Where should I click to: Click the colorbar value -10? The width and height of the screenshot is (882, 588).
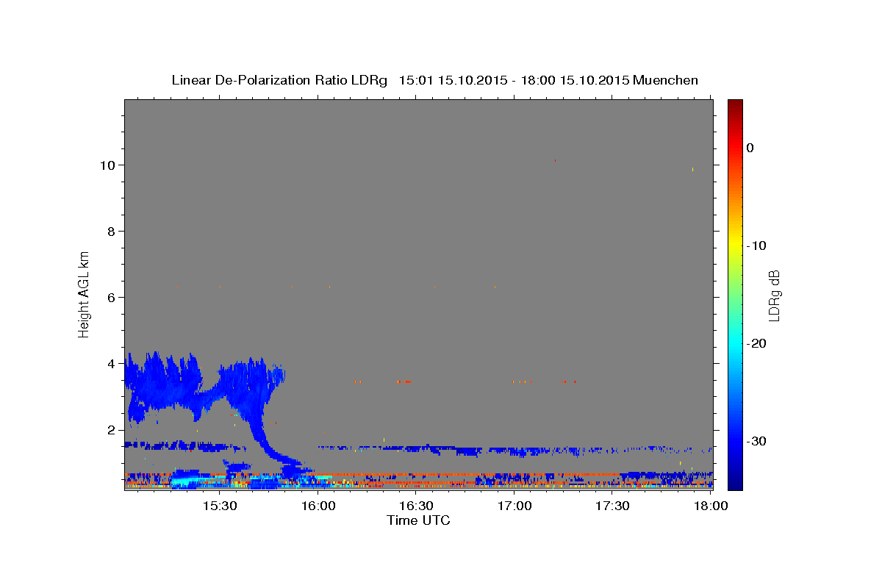(756, 245)
